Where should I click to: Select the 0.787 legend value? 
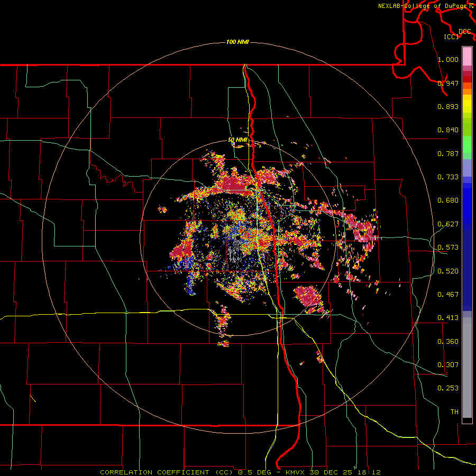(x=448, y=153)
